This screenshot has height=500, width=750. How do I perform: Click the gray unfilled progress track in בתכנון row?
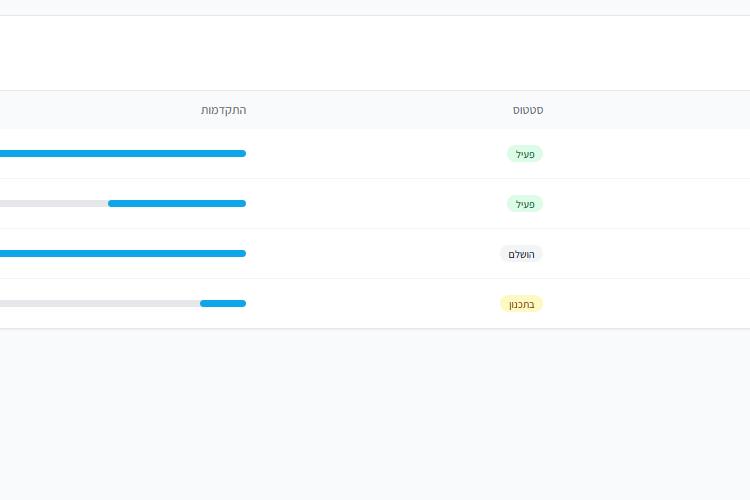(100, 303)
